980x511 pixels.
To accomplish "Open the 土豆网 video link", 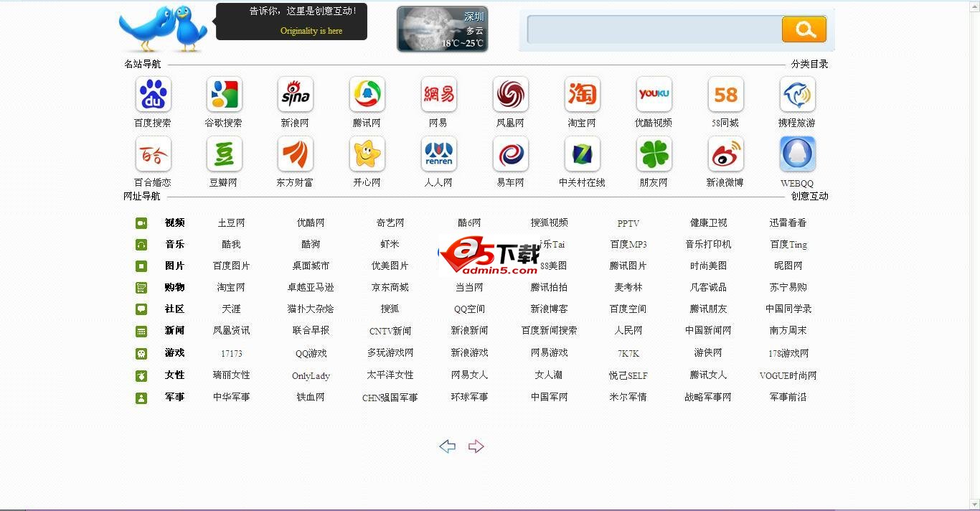I will (x=231, y=222).
